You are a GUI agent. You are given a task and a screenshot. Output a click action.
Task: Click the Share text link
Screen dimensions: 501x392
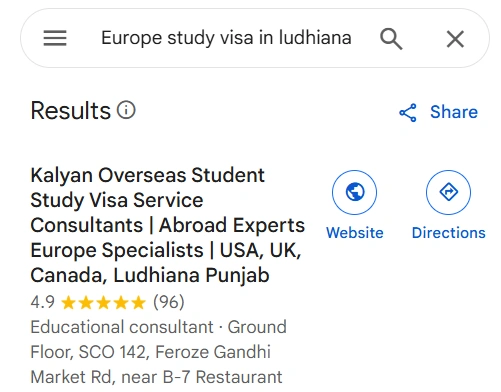454,112
